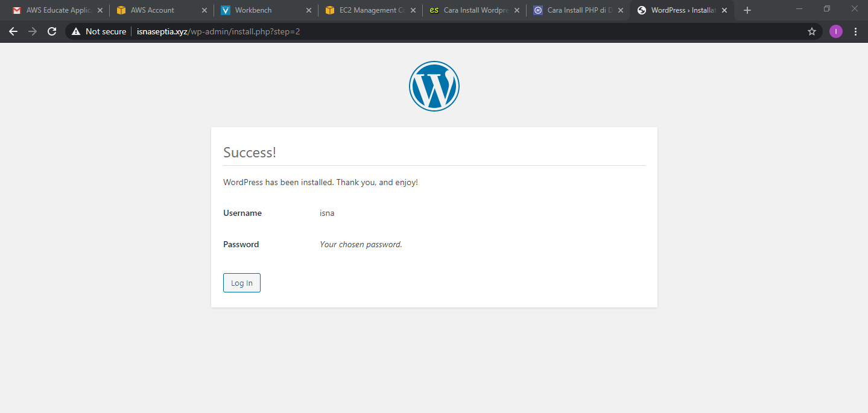
Task: Close the Cara Install PHP tab
Action: pyautogui.click(x=621, y=10)
